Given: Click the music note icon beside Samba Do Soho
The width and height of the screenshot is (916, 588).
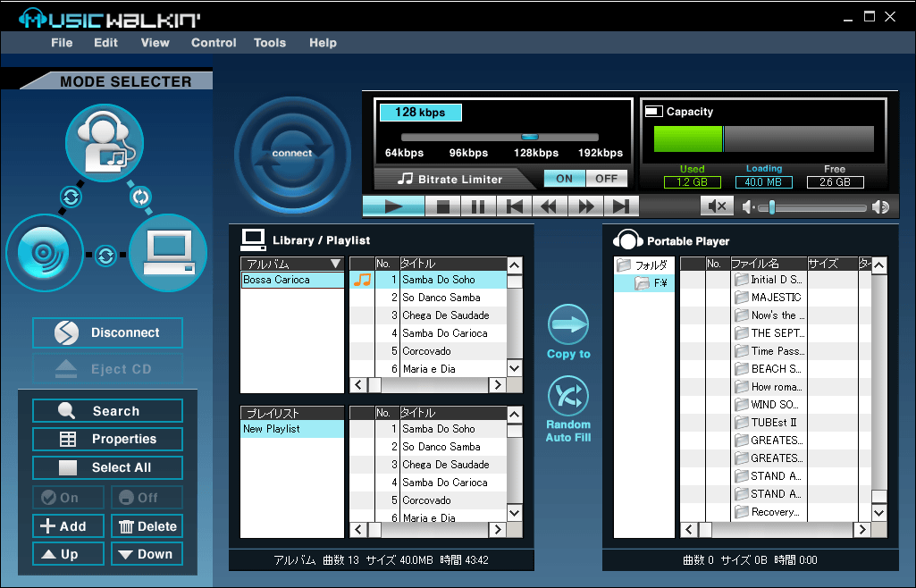Looking at the screenshot, I should click(x=362, y=280).
